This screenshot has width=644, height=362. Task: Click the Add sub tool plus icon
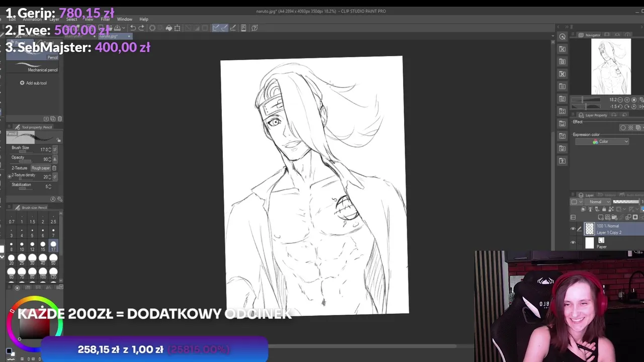[x=22, y=83]
